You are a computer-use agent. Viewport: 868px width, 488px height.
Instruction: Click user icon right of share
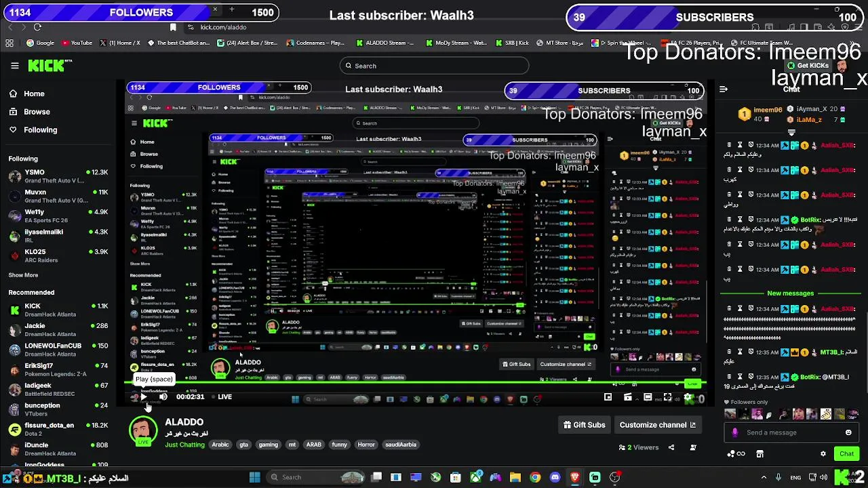(693, 447)
